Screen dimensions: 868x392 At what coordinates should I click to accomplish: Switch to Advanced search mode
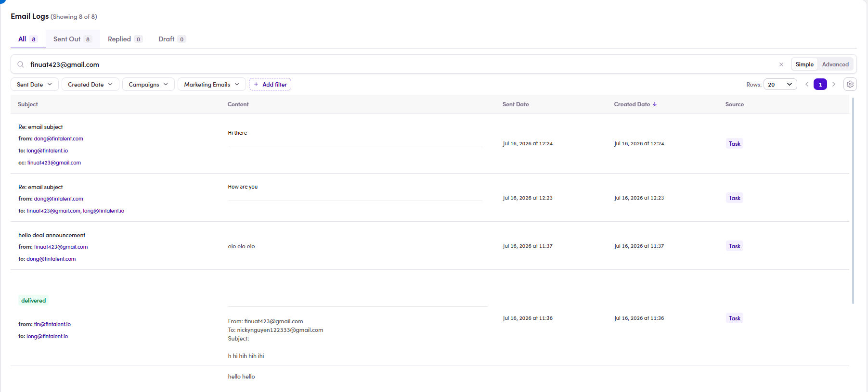(x=835, y=64)
